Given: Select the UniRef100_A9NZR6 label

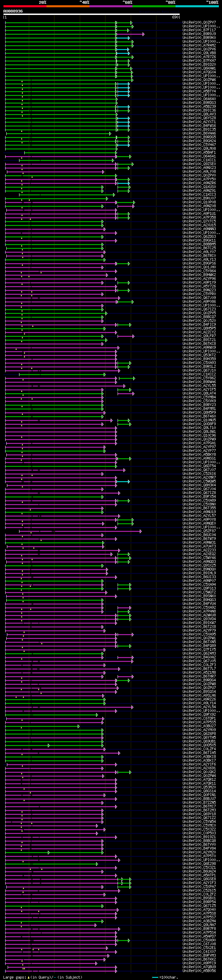Looking at the screenshot, I should 199,183.
